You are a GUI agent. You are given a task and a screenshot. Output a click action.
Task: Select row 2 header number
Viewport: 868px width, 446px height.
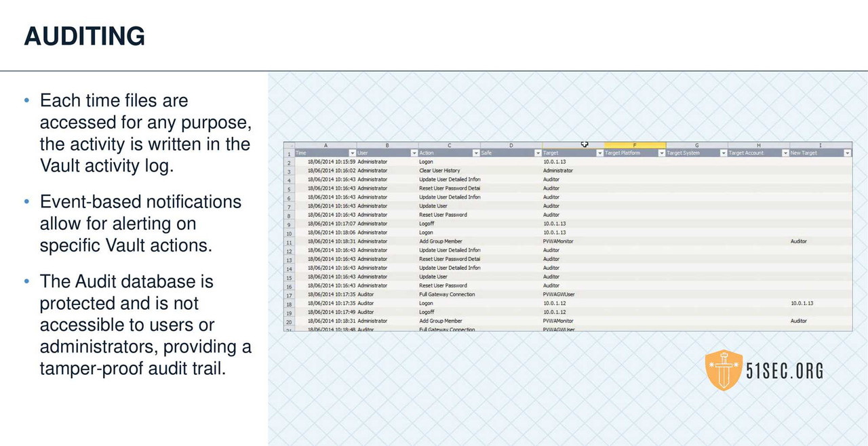(289, 163)
